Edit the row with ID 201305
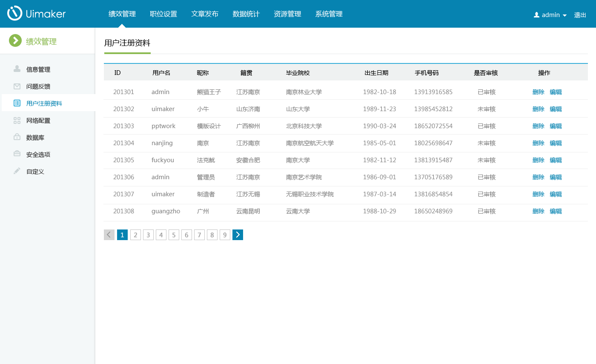 pyautogui.click(x=556, y=160)
